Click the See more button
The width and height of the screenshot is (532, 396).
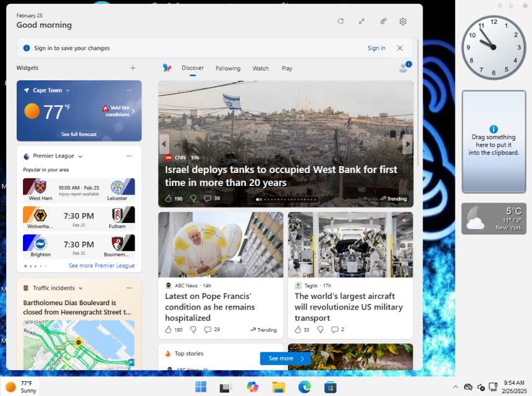285,358
